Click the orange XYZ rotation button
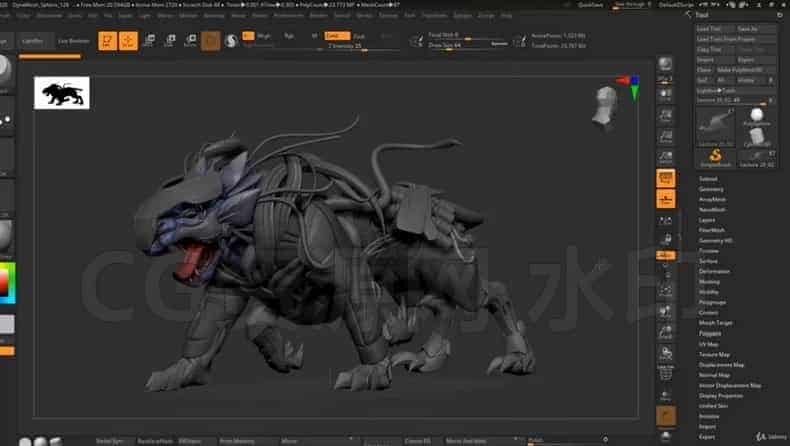The width and height of the screenshot is (790, 446). coord(666,256)
